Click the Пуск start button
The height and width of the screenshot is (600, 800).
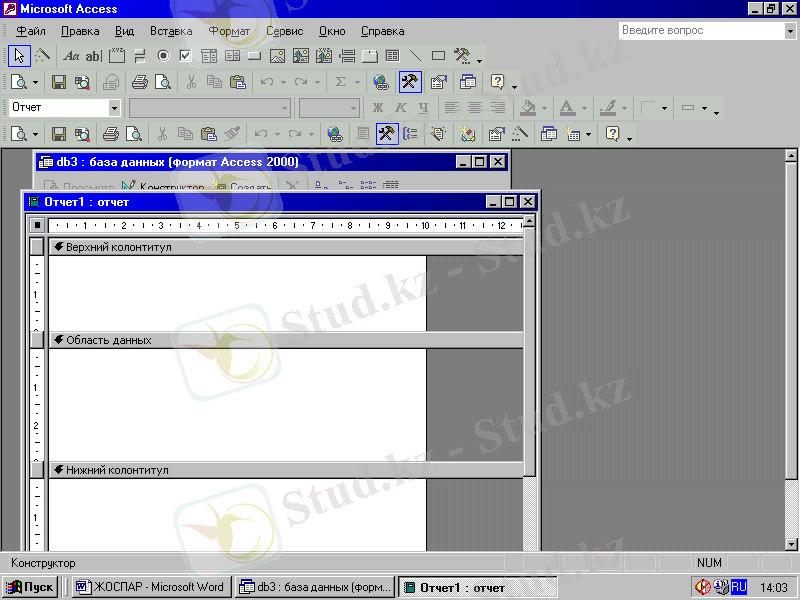coord(31,587)
